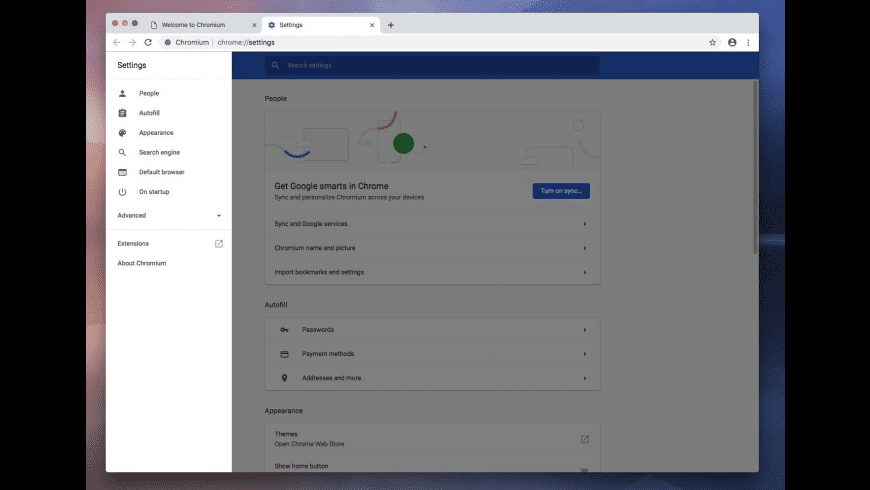The width and height of the screenshot is (870, 490).
Task: Click the Turn on sync button
Action: (x=561, y=191)
